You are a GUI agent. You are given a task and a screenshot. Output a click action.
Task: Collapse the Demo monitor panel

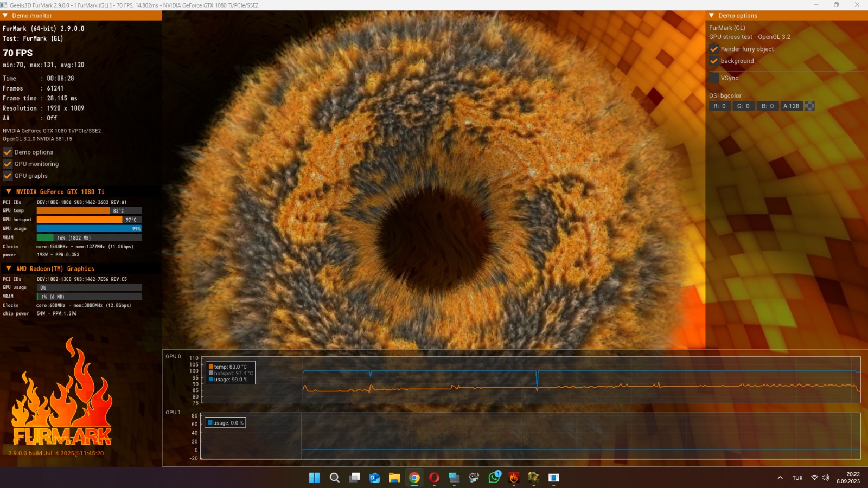pos(5,16)
